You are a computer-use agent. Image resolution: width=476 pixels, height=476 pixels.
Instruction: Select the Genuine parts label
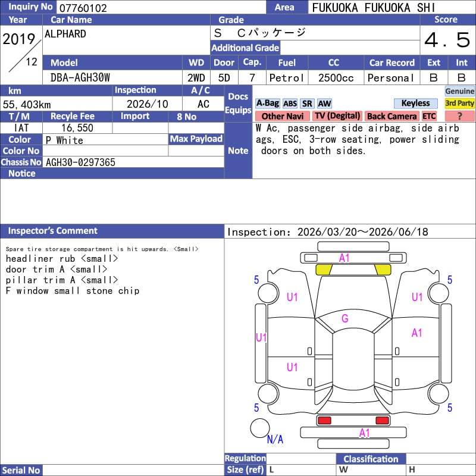click(x=460, y=91)
